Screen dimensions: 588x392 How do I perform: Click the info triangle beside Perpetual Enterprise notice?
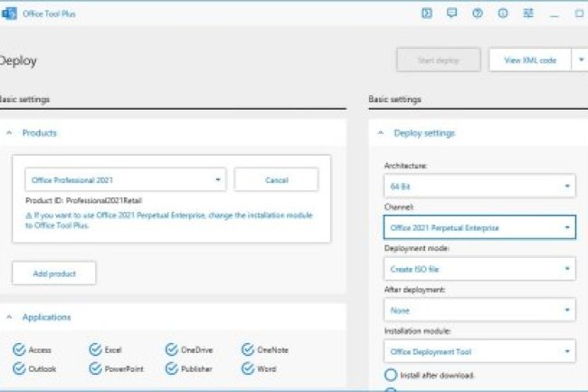click(28, 216)
